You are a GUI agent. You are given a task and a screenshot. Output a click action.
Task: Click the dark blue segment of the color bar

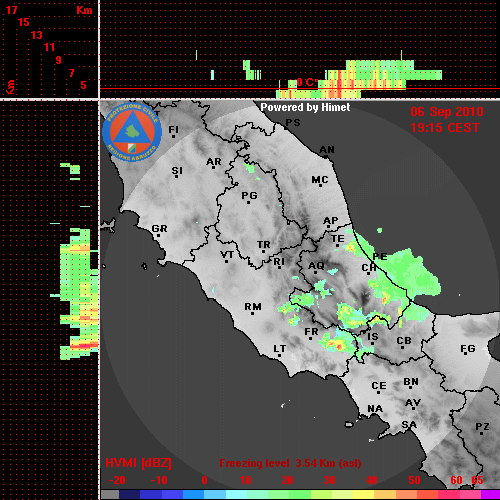click(129, 495)
